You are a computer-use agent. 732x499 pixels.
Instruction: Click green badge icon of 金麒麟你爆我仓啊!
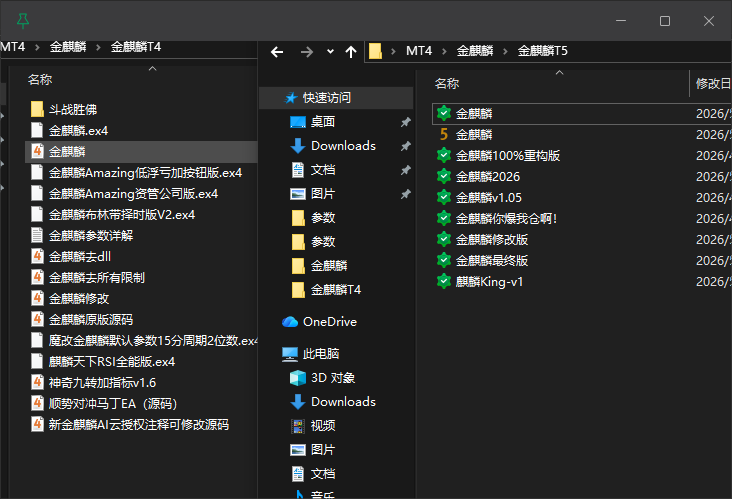[x=443, y=218]
